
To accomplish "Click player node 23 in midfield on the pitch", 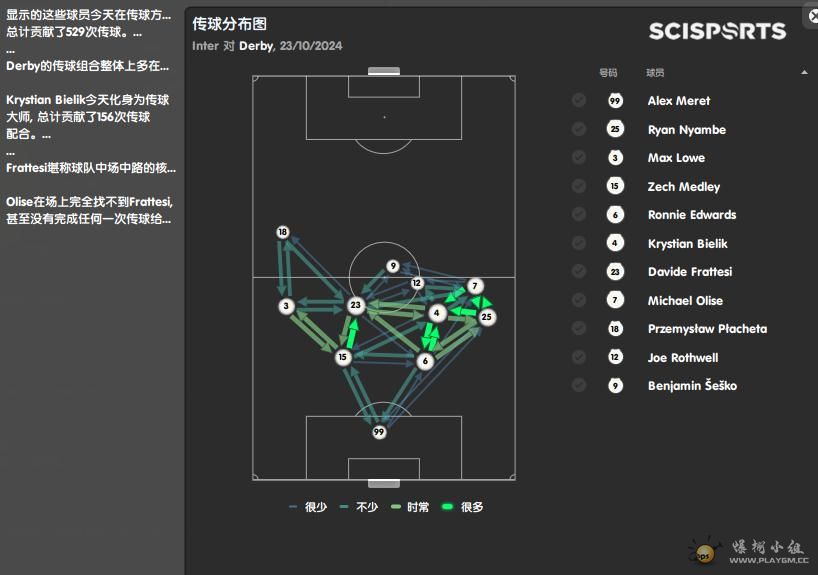I will coord(355,305).
